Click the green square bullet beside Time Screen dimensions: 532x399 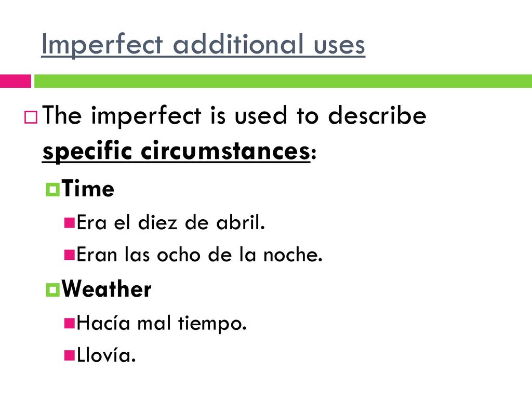click(52, 190)
